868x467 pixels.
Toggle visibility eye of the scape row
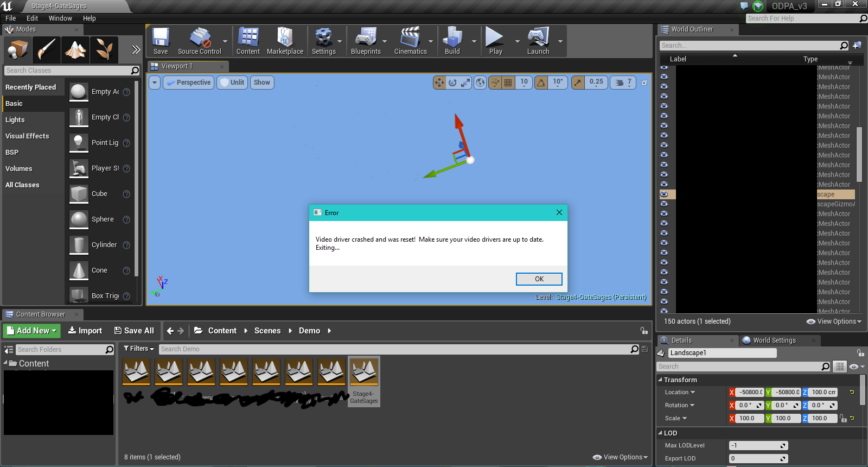point(664,194)
